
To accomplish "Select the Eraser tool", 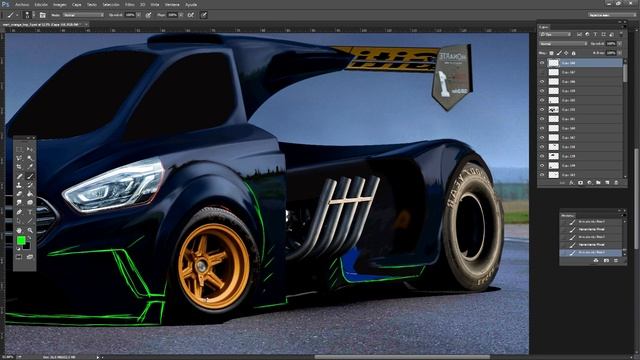I will 19,193.
